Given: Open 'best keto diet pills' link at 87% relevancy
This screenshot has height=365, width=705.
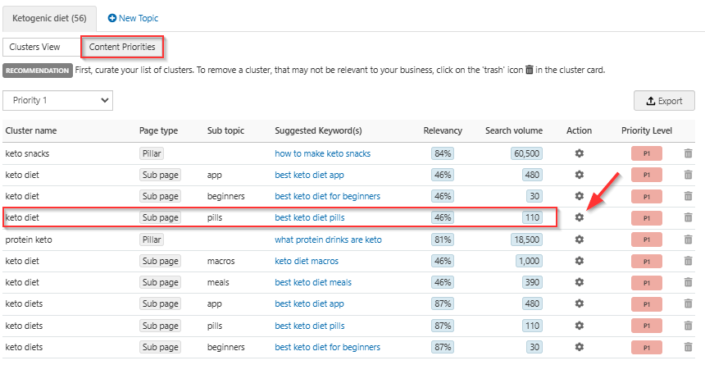Looking at the screenshot, I should point(310,325).
